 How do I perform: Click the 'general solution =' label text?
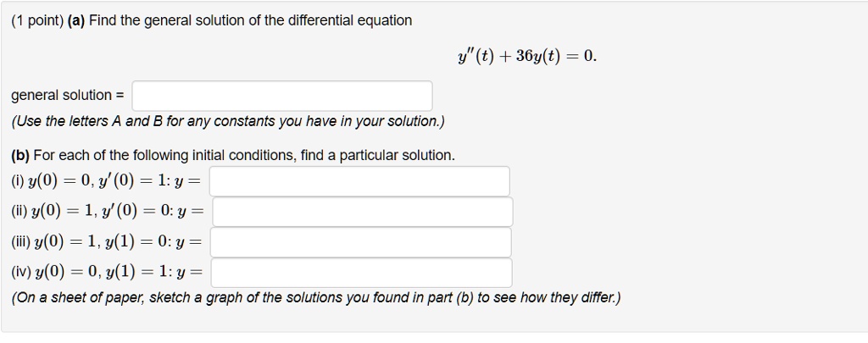pyautogui.click(x=68, y=95)
